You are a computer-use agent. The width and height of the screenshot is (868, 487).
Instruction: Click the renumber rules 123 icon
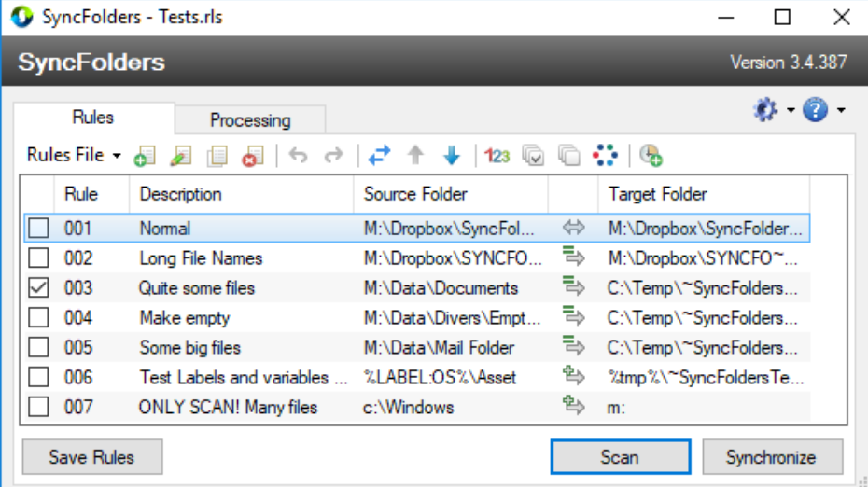(497, 156)
